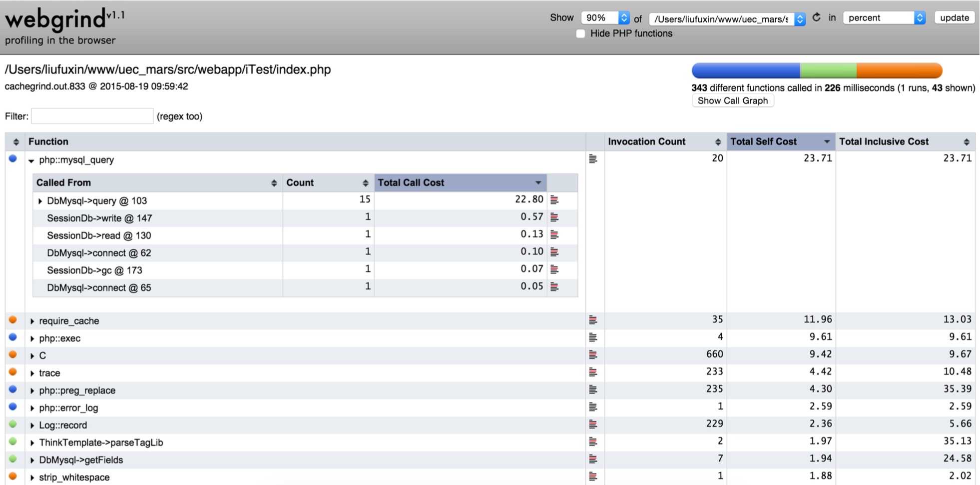Image resolution: width=980 pixels, height=485 pixels.
Task: Select the C function name
Action: pyautogui.click(x=42, y=355)
